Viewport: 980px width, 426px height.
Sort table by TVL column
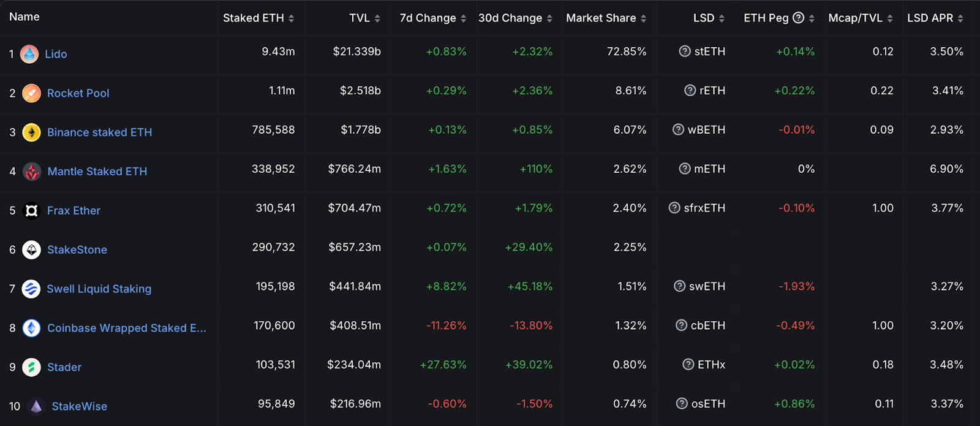(377, 18)
